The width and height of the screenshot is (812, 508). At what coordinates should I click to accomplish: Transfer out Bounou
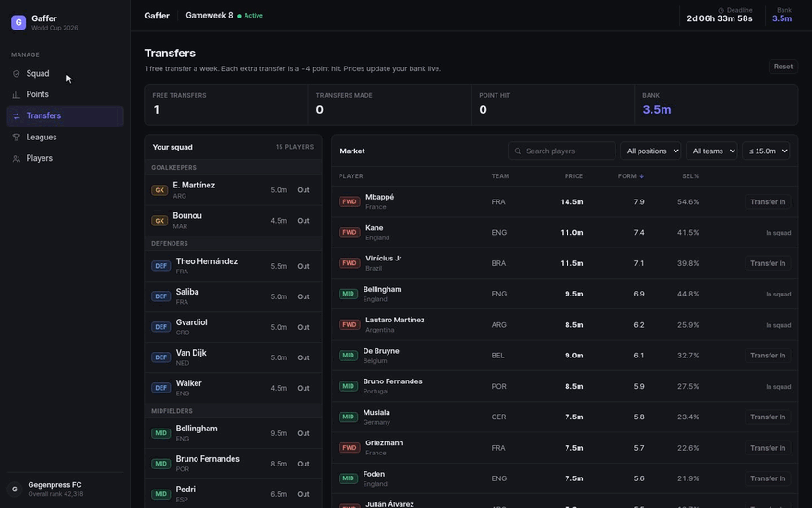(304, 221)
